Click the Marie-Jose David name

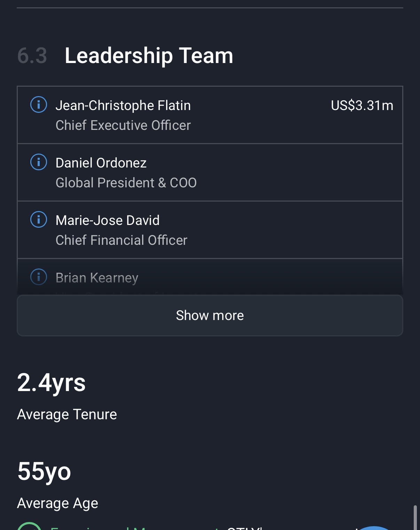(x=107, y=220)
